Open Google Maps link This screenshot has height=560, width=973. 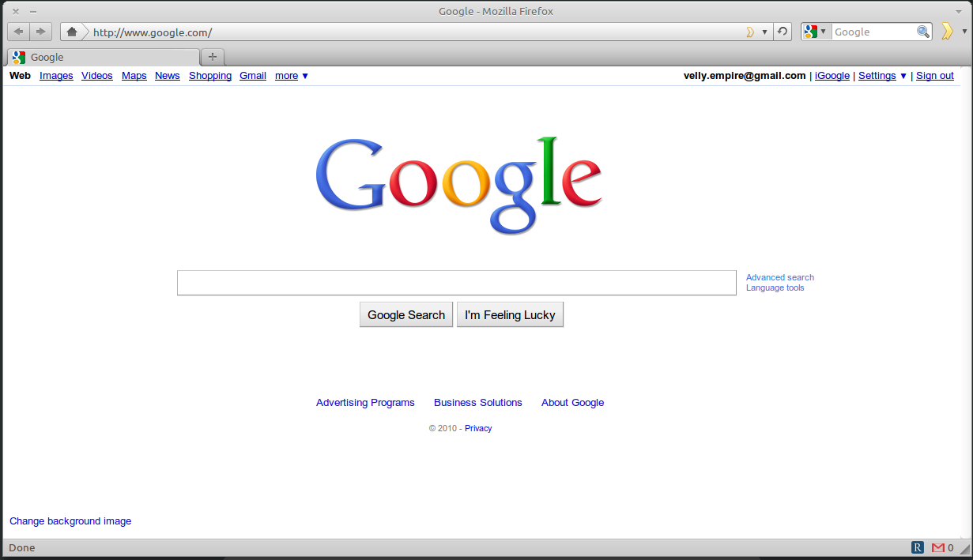(x=134, y=76)
